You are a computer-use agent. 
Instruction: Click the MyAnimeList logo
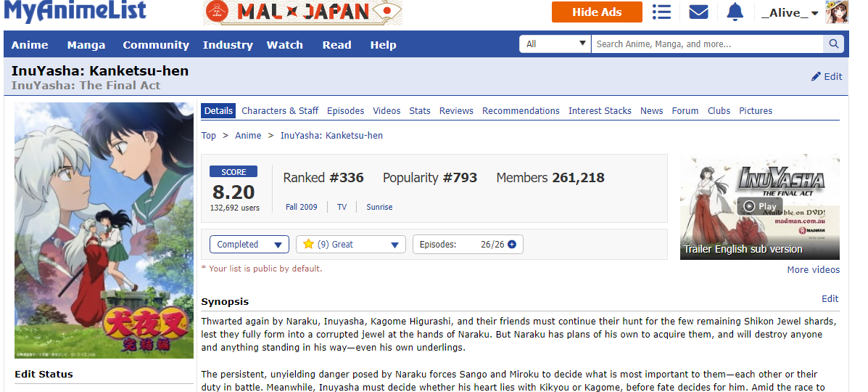pos(75,11)
